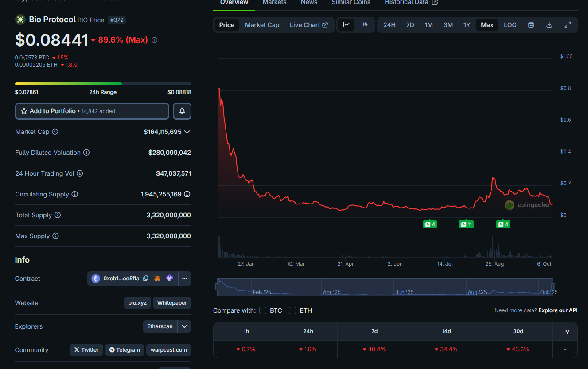The image size is (588, 369).
Task: Open Telegram community link
Action: pos(125,350)
